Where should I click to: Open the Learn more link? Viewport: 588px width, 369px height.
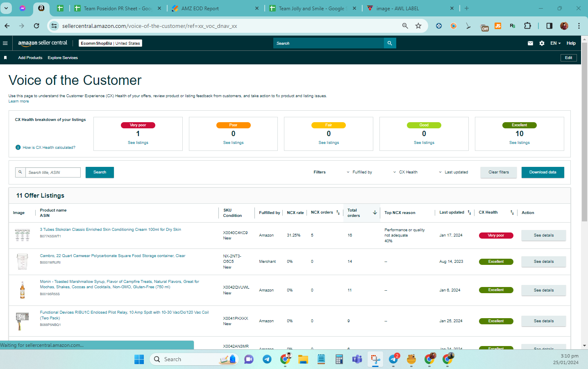coord(19,101)
